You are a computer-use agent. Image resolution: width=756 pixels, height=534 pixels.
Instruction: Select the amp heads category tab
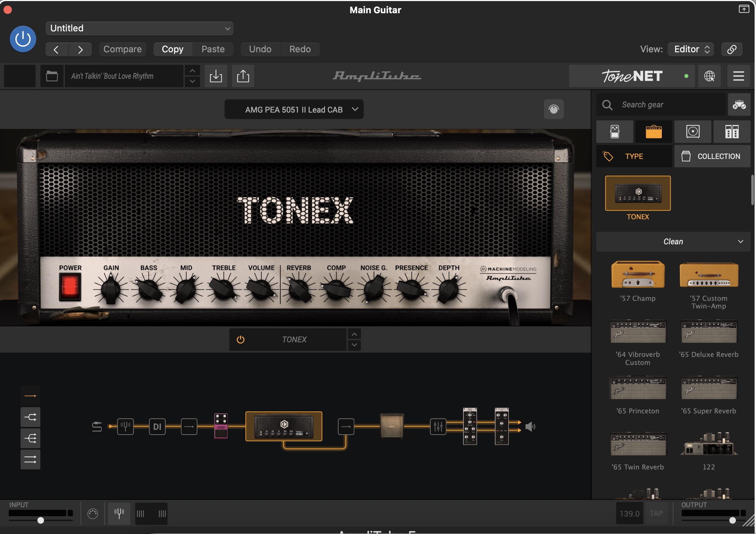point(654,131)
